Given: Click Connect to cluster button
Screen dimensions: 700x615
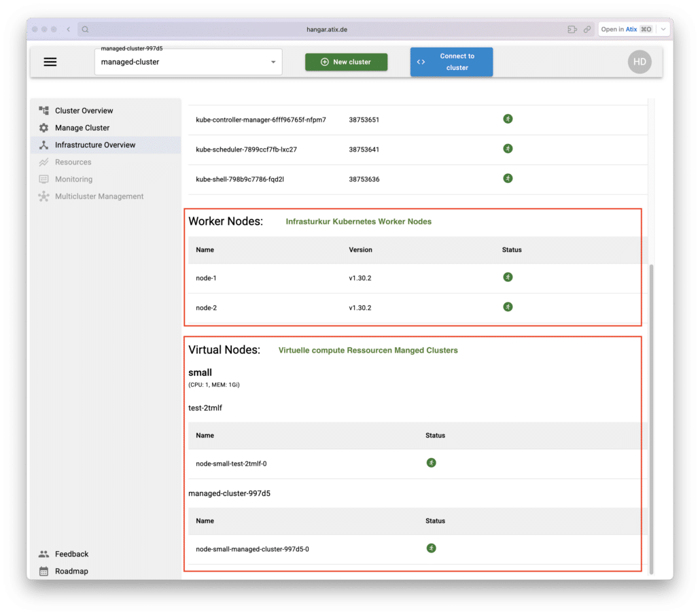Looking at the screenshot, I should coord(451,62).
